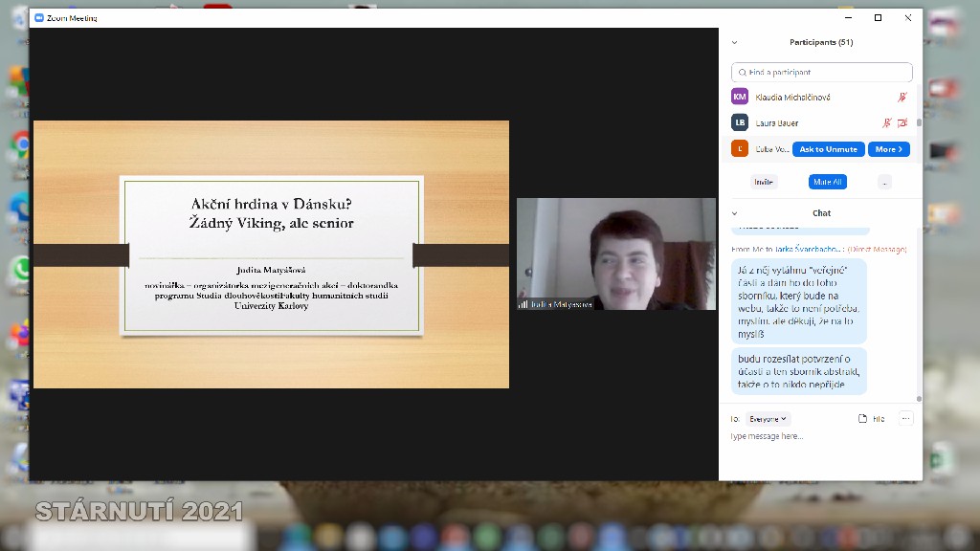Click the LB participant avatar
The image size is (980, 551).
coord(740,122)
